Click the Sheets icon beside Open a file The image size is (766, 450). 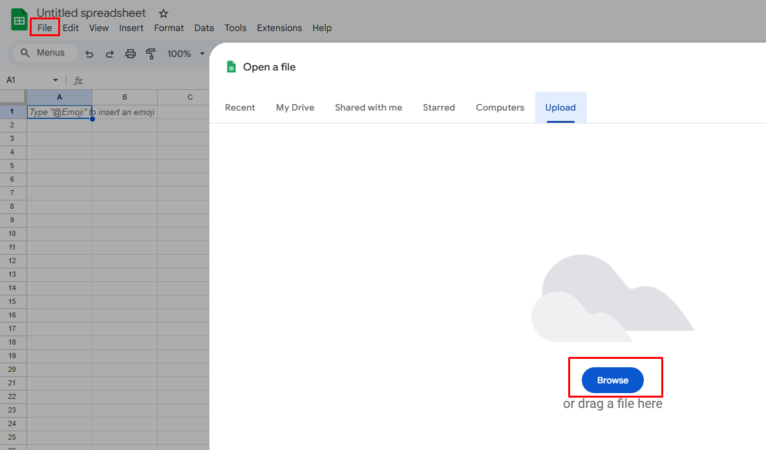tap(231, 67)
